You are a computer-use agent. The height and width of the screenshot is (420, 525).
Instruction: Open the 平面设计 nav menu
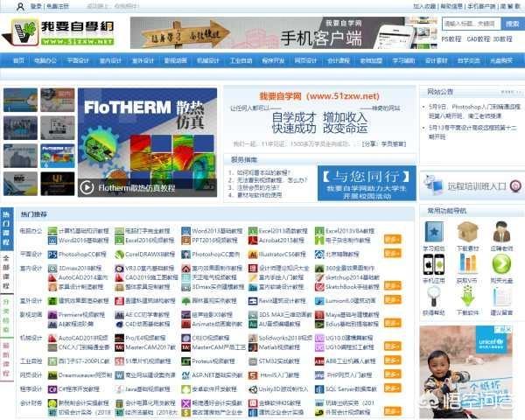click(x=78, y=60)
